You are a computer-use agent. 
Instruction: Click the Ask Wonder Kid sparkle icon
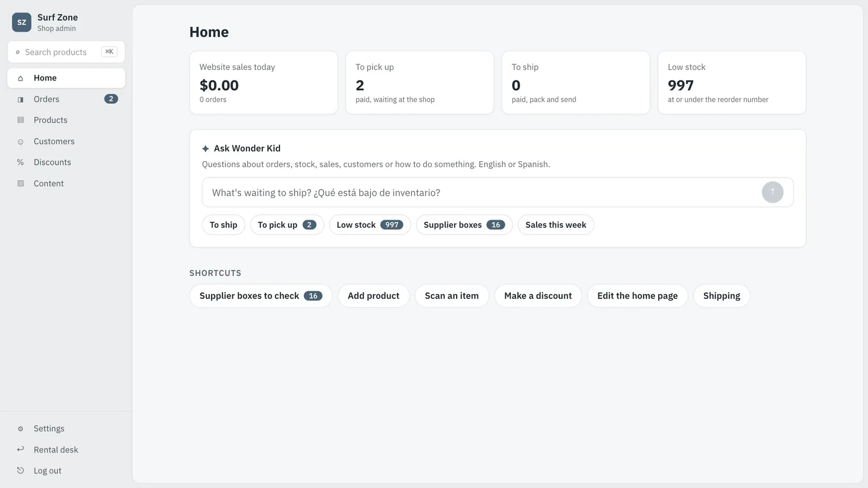[206, 149]
